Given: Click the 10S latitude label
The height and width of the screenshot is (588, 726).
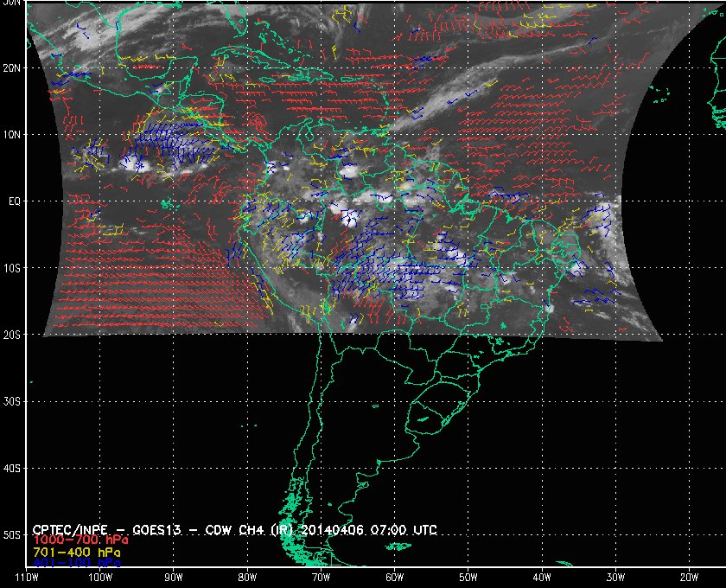Looking at the screenshot, I should (12, 268).
